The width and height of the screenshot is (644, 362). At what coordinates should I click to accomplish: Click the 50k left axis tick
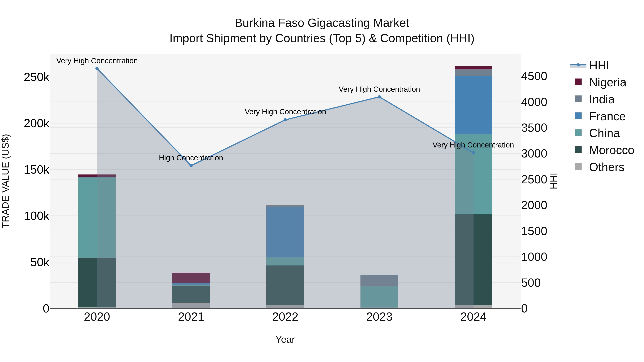[40, 262]
